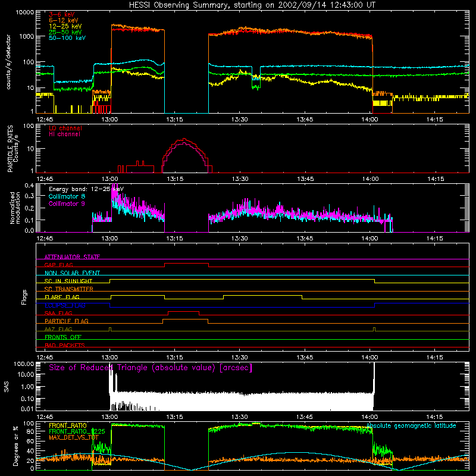Click the 'Absolute geomagnetic latitude' cyan label
Screen dimensions: 476x476
coord(411,425)
